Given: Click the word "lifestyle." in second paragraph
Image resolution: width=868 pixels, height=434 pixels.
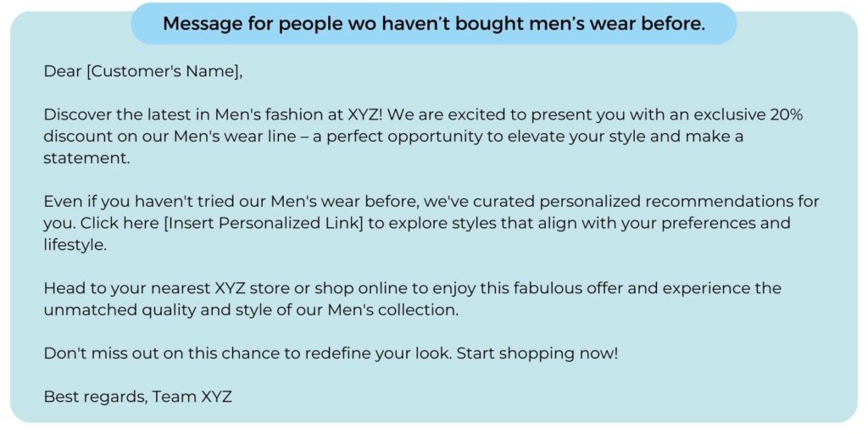Looking at the screenshot, I should point(75,245).
